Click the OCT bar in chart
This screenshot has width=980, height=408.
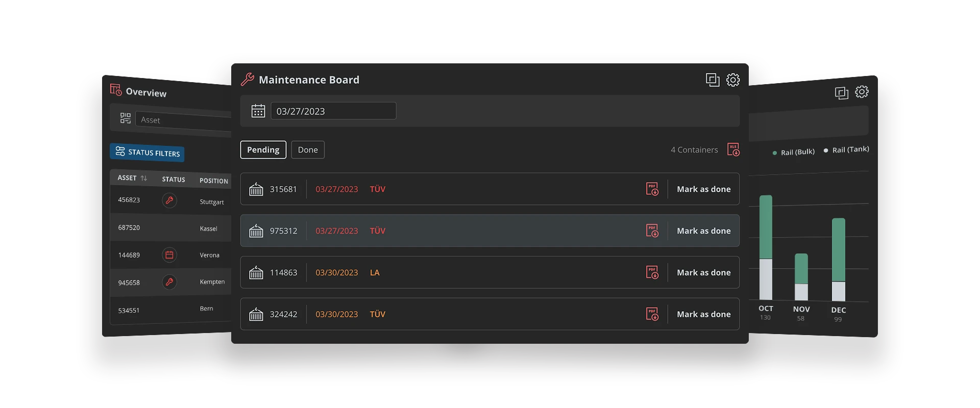(766, 247)
